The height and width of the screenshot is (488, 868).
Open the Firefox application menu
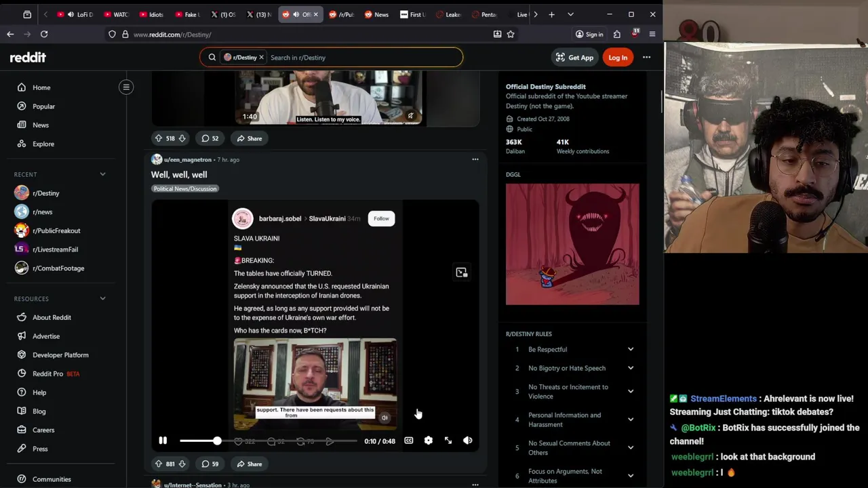[x=652, y=34]
